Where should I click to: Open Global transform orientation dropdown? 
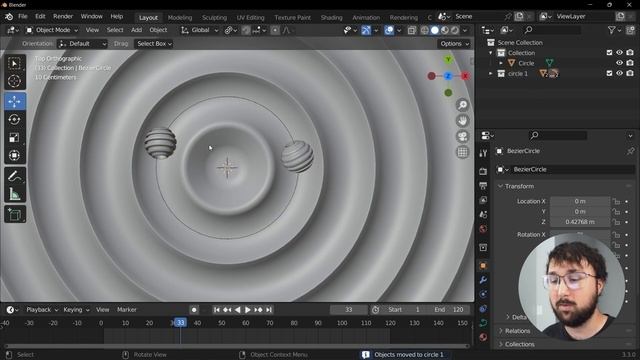200,30
